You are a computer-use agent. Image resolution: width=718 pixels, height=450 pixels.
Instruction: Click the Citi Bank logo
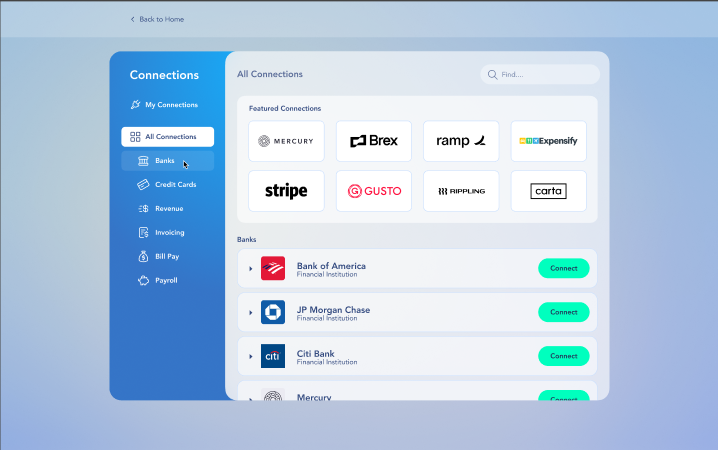click(x=273, y=356)
